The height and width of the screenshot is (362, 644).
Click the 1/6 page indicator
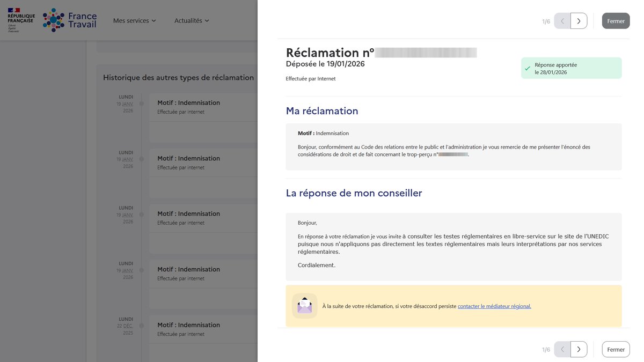547,20
